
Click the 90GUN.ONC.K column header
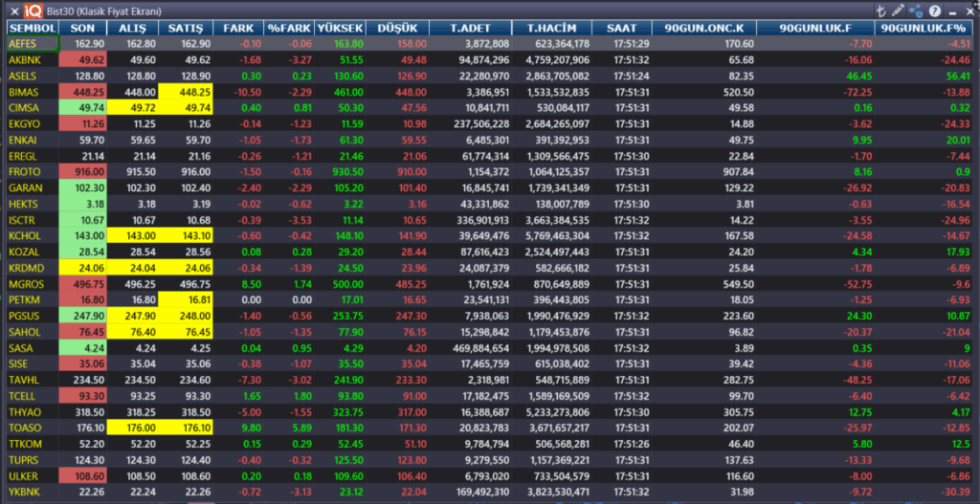pos(704,28)
